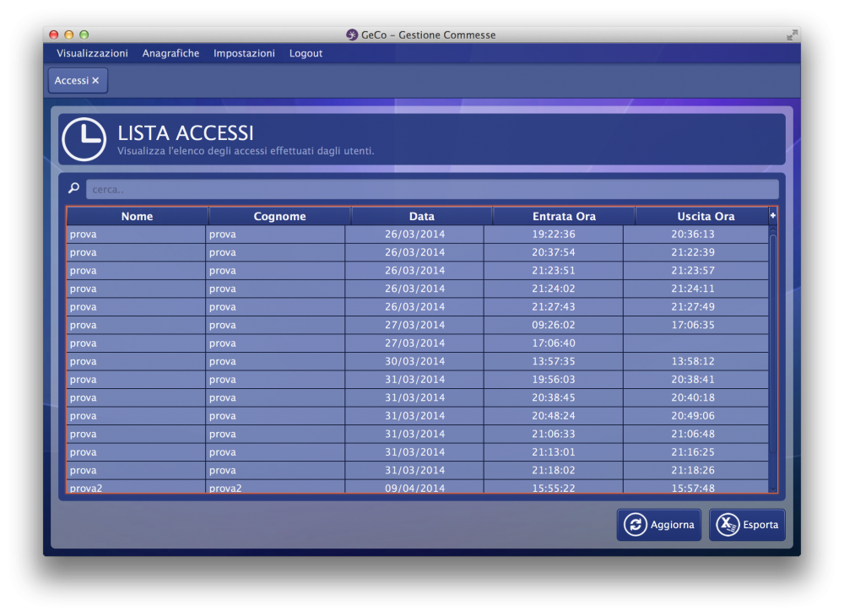Screen dimensions: 844x616
Task: Click the clock icon beside Lista Accessi
Action: (84, 139)
